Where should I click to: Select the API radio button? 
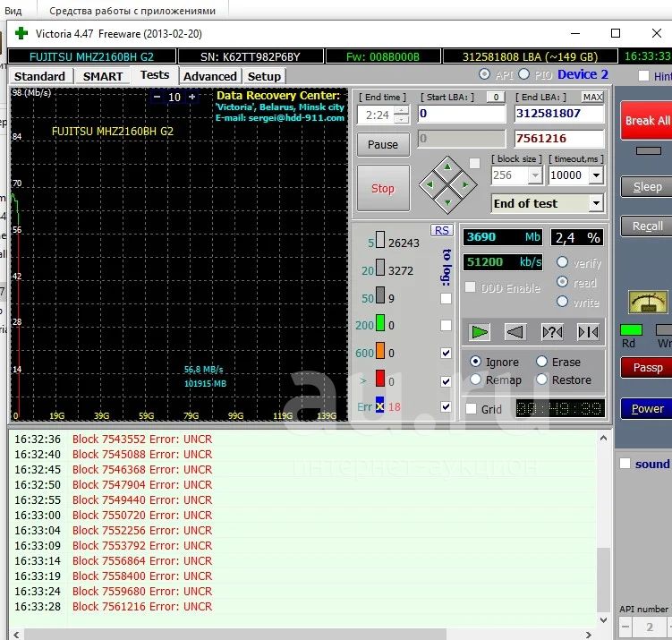(484, 74)
